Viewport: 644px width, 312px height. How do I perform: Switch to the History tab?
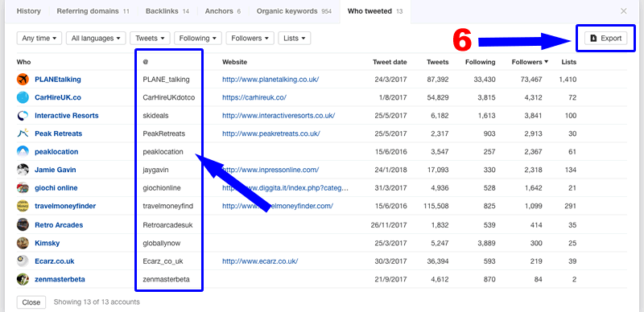(29, 11)
